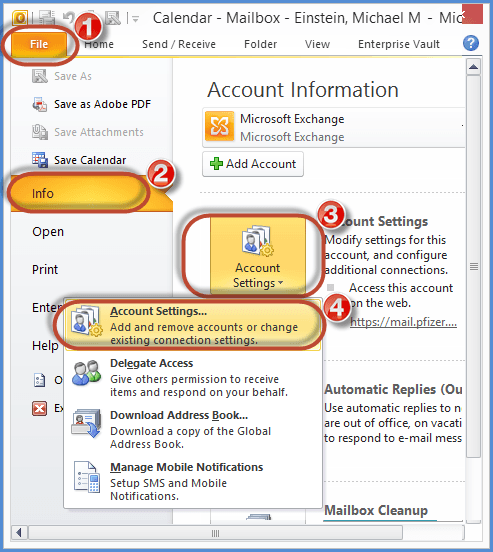Choose Account Settings... from dropdown menu
493x552 pixels.
pos(192,325)
